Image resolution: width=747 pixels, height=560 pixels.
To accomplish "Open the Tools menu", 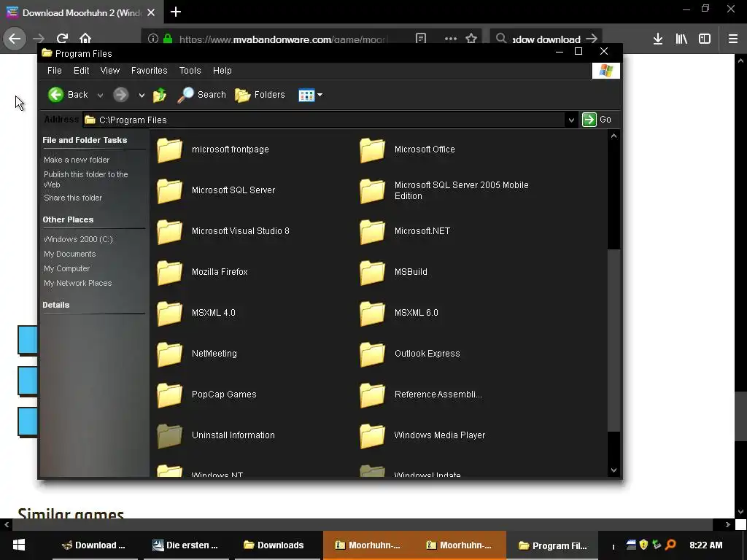I will click(190, 71).
